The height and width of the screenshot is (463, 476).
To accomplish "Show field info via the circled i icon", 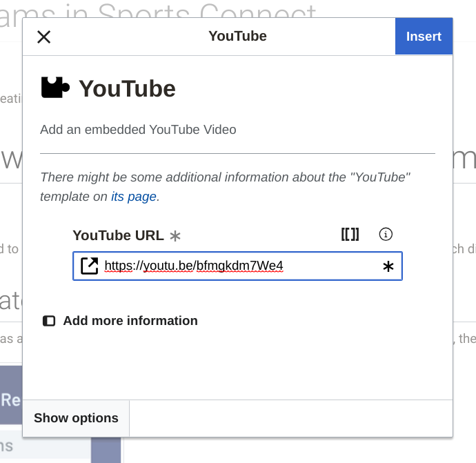I will click(x=386, y=235).
